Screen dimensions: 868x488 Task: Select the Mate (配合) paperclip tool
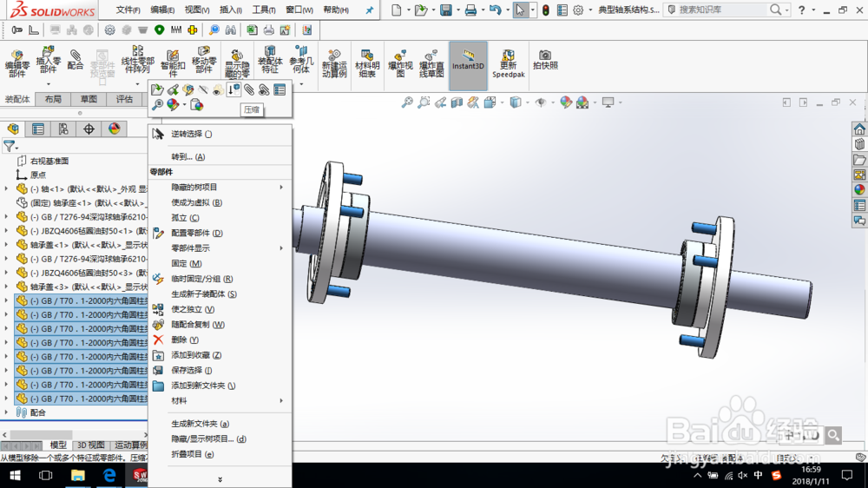click(x=76, y=60)
